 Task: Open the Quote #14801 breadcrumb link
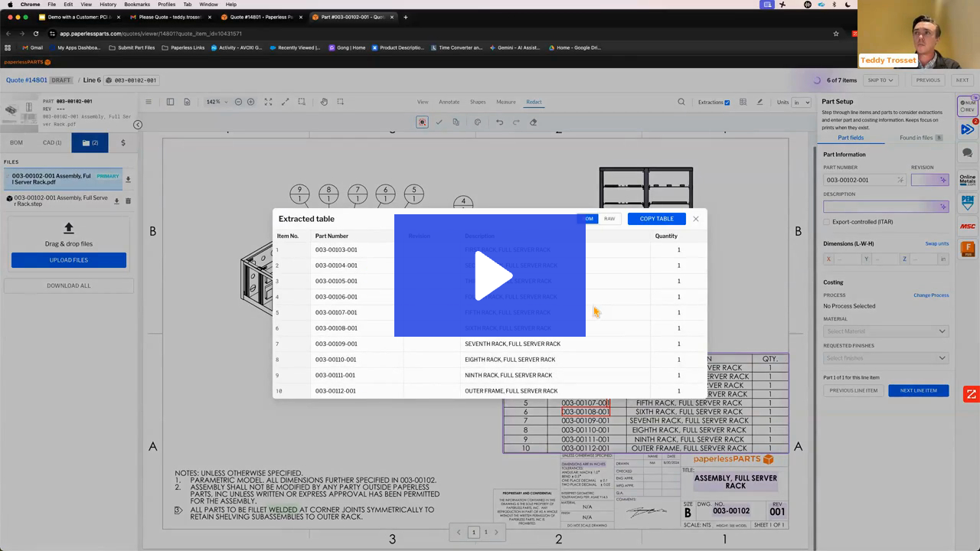point(27,80)
